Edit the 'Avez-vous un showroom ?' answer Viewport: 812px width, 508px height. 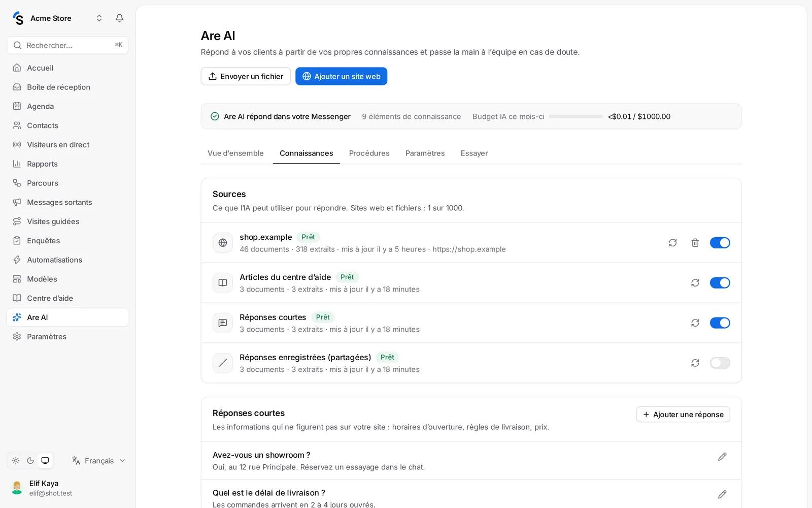(722, 457)
